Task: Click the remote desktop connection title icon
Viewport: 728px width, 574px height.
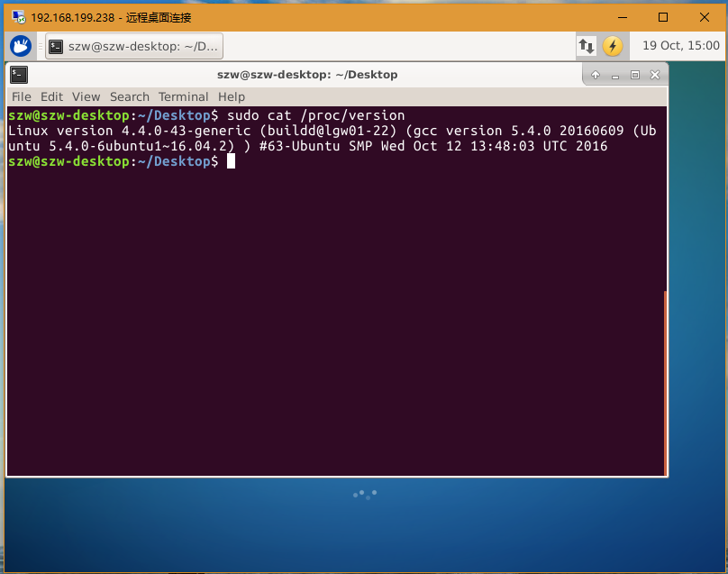Action: tap(19, 18)
